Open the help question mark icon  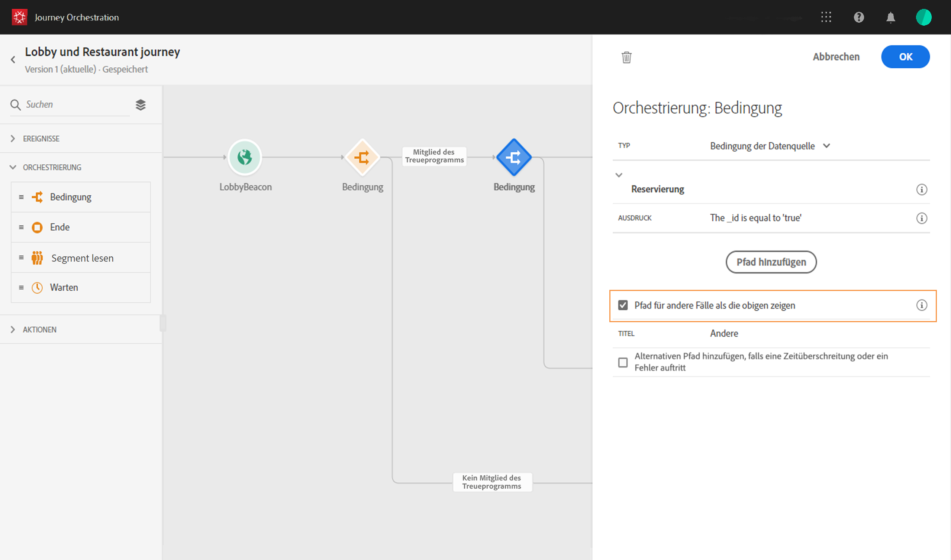(x=858, y=17)
